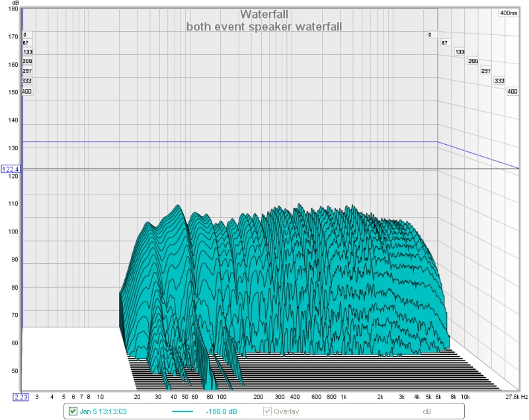Click the 67 ms slice marker on right
Image resolution: width=529 pixels, height=420 pixels.
click(445, 43)
